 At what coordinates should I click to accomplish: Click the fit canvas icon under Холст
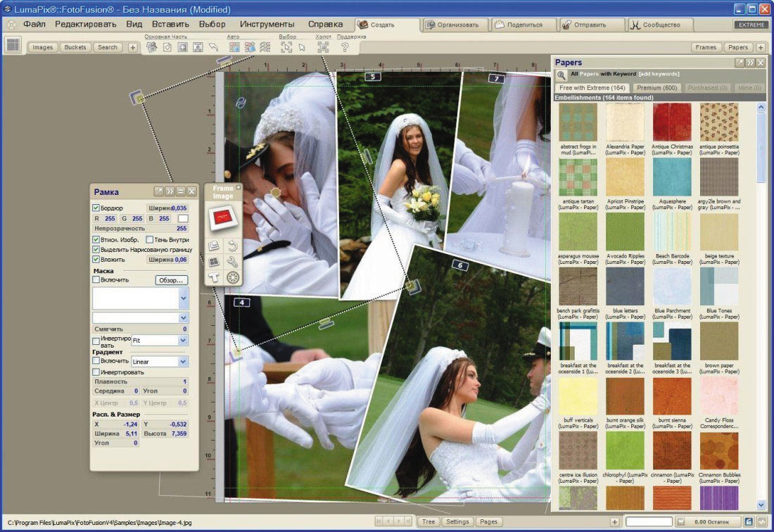tap(323, 47)
